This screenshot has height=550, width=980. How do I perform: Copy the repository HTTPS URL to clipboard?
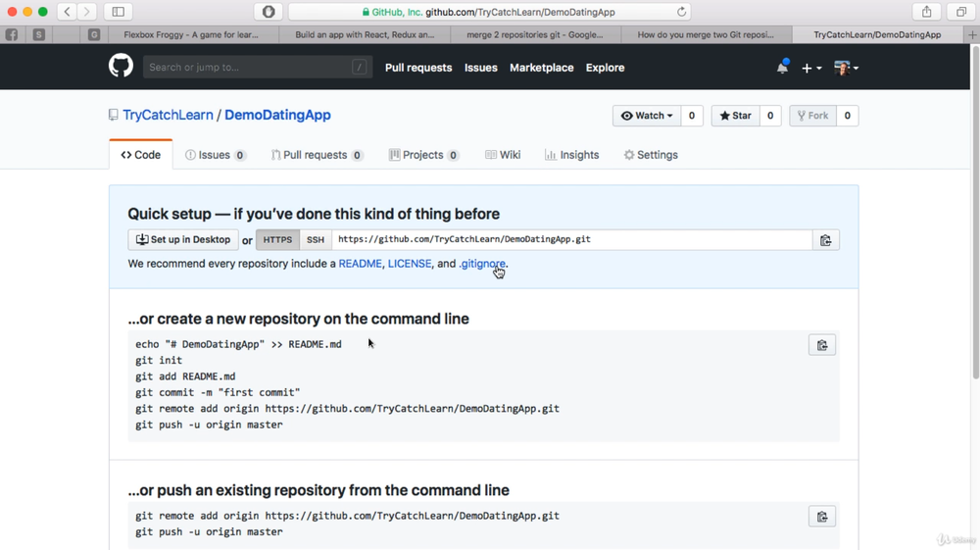(825, 240)
